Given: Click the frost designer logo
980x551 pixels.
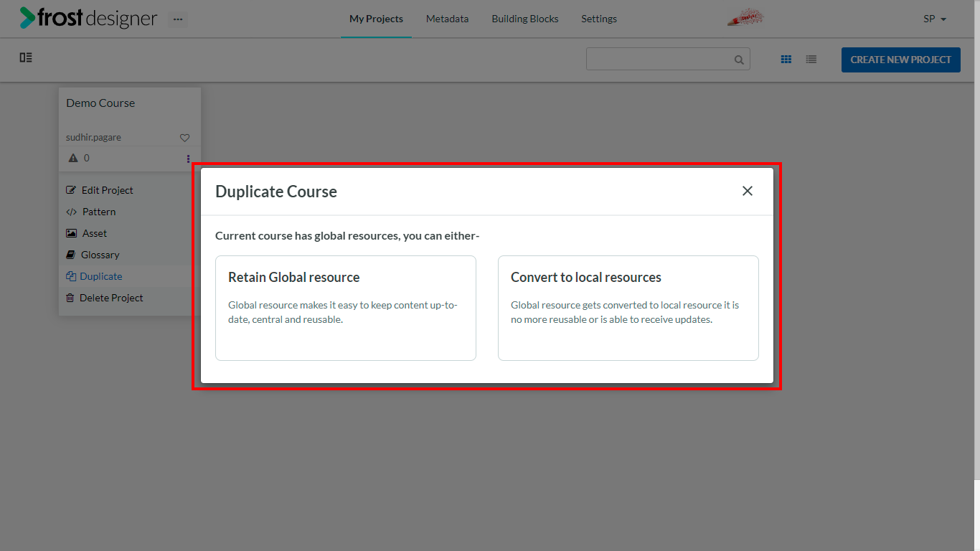Looking at the screenshot, I should (88, 19).
